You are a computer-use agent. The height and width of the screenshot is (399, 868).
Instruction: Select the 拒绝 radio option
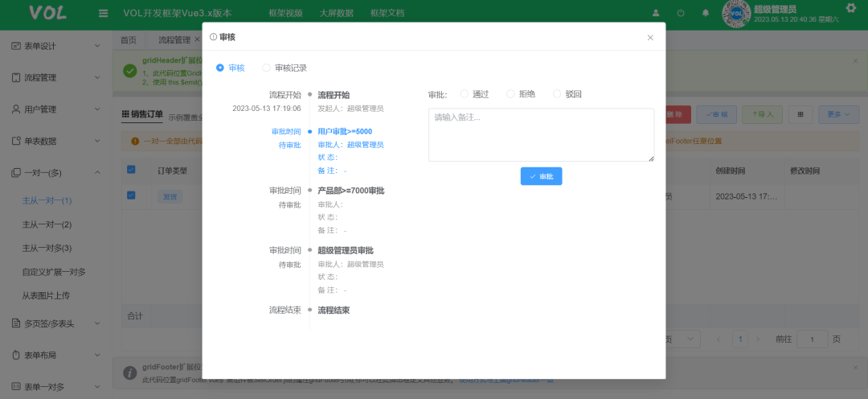coord(510,94)
